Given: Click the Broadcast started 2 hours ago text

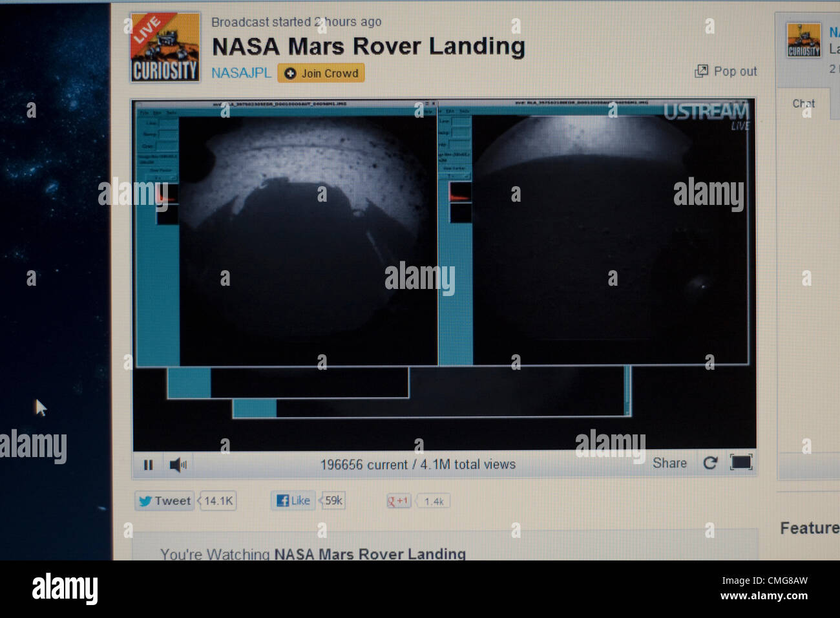Looking at the screenshot, I should (296, 22).
